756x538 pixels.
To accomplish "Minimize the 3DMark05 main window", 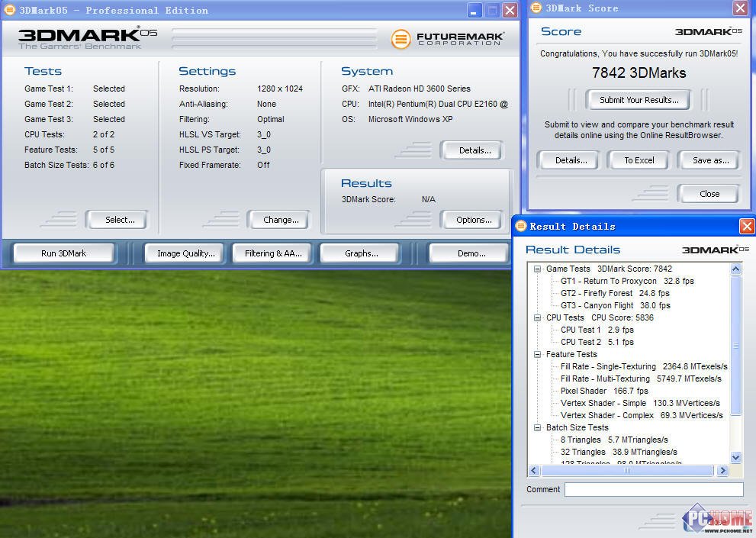I will pyautogui.click(x=474, y=10).
